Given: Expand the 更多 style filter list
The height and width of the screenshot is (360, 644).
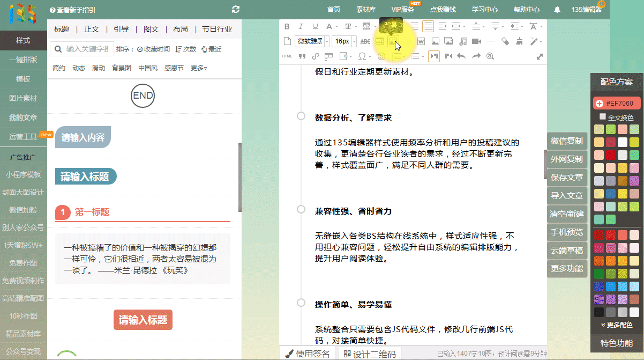Looking at the screenshot, I should (x=199, y=68).
